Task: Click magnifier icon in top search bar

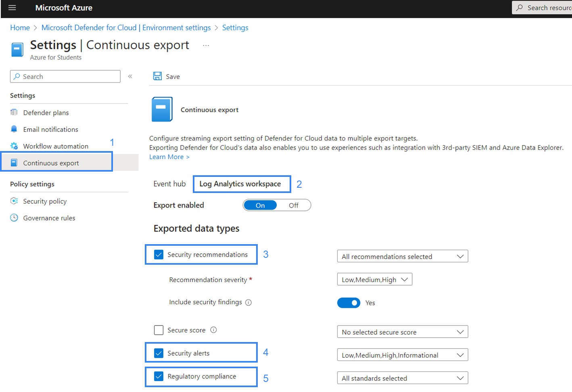Action: [520, 8]
